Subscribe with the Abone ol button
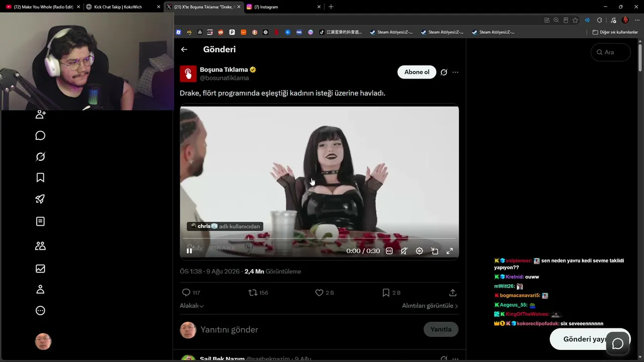This screenshot has height=362, width=644. point(417,72)
